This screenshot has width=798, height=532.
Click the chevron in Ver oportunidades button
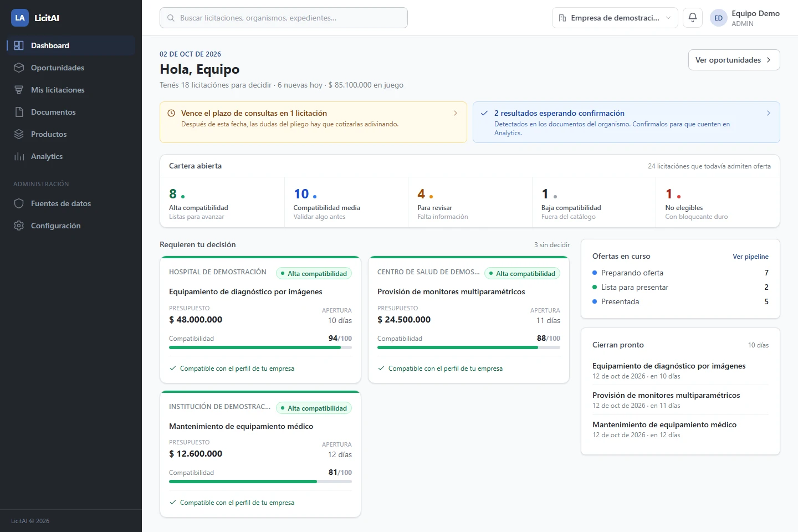coord(769,60)
